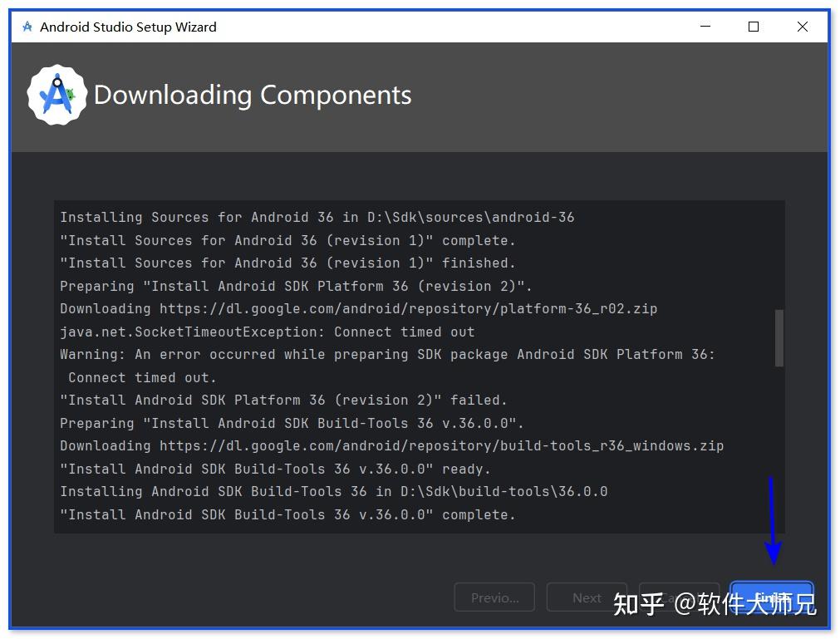
Task: Click the platform-36_r02.zip download URL line
Action: (x=358, y=309)
